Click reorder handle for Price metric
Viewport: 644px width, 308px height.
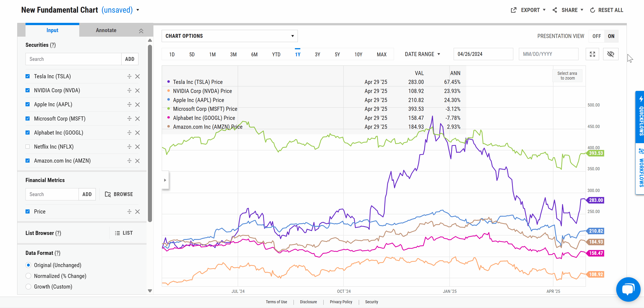pyautogui.click(x=129, y=212)
